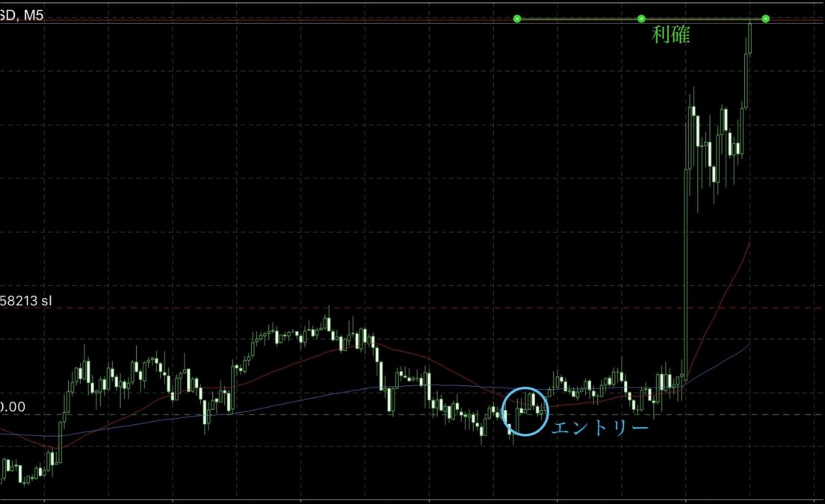Click the time axis along the chart bottom
Viewport: 825px width, 504px height.
[411, 500]
